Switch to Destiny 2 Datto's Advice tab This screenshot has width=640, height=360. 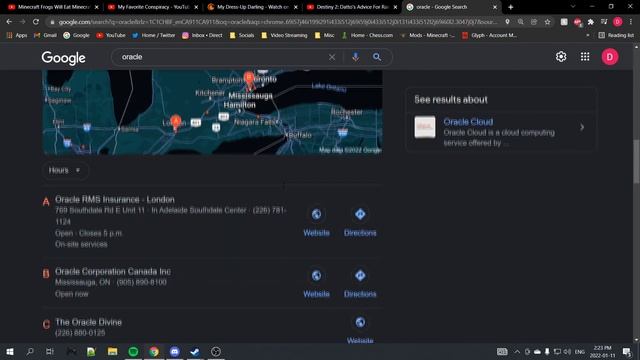352,7
